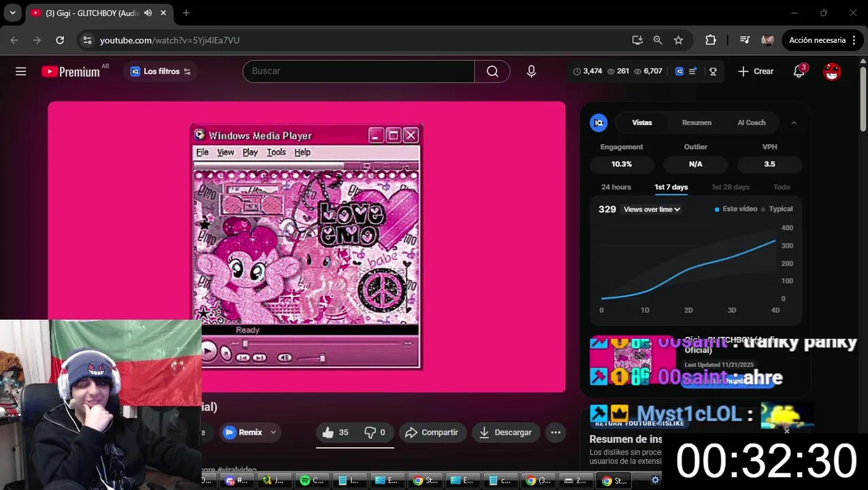Toggle the Typical legend entry
This screenshot has width=868, height=490.
tap(777, 209)
